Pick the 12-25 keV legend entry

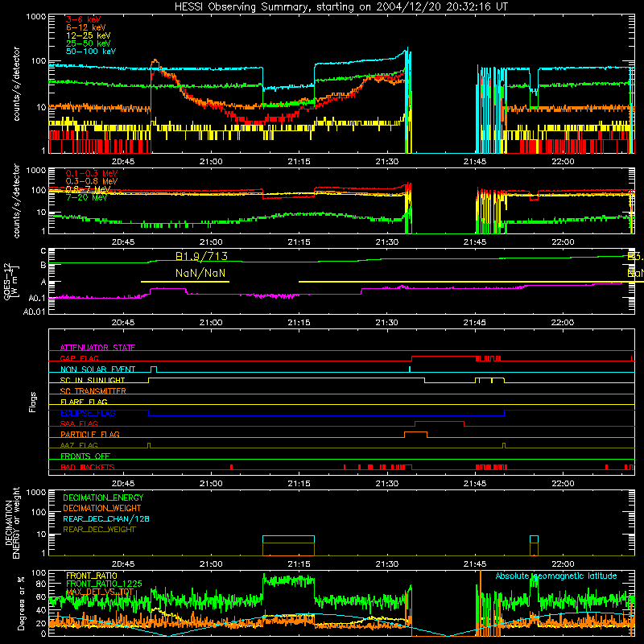(89, 35)
